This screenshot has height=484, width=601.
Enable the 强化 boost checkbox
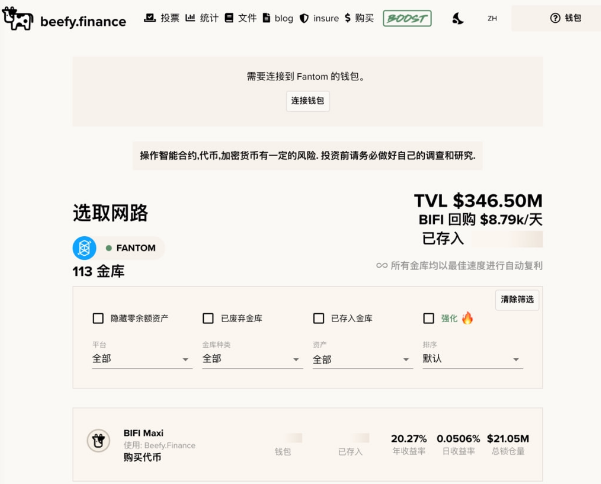click(429, 318)
